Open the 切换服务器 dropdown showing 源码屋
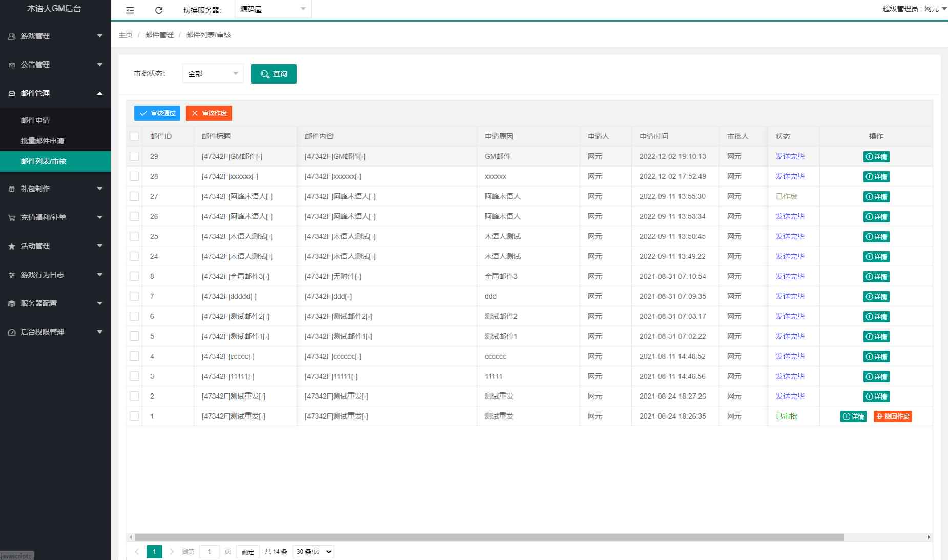The image size is (948, 560). click(273, 9)
